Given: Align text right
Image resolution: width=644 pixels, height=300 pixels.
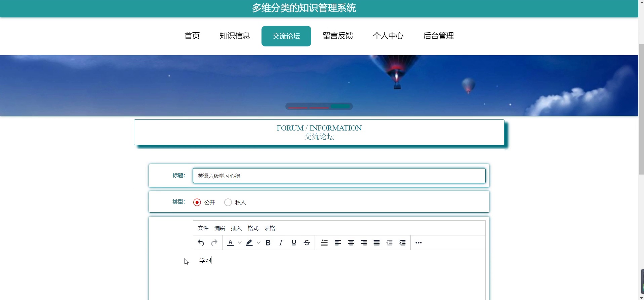Looking at the screenshot, I should point(364,242).
